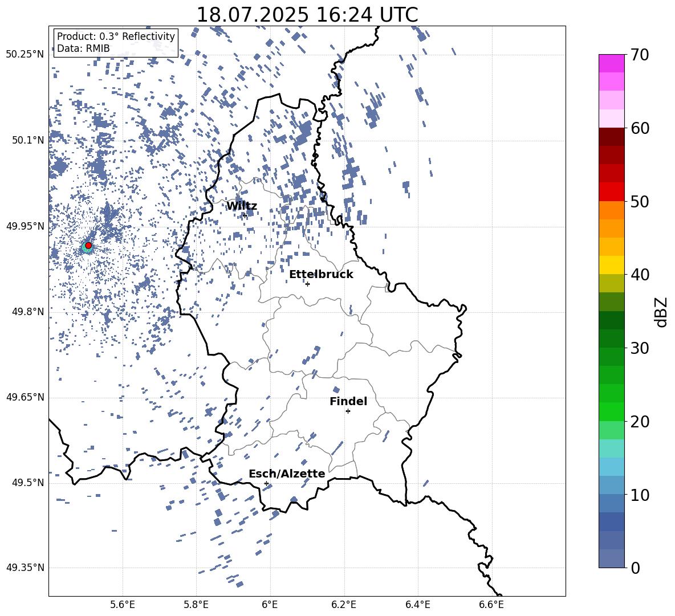Click the 5.6°E longitude label
The image size is (675, 616).
click(123, 605)
